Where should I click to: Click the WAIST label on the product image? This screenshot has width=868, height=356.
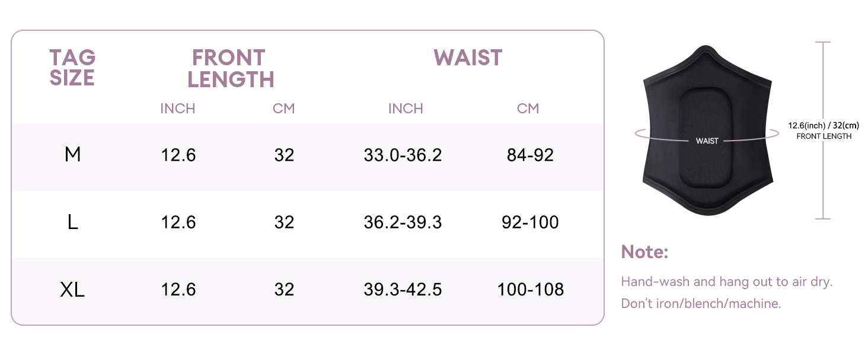click(707, 141)
